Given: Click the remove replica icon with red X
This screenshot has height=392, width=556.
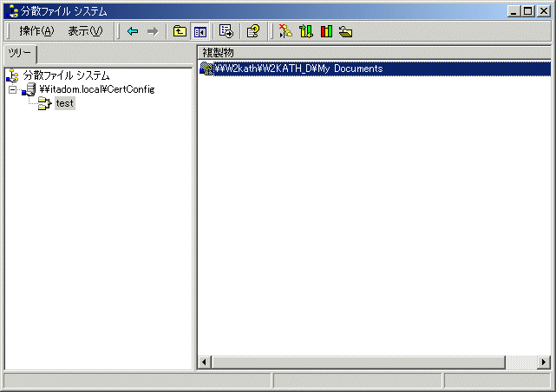Looking at the screenshot, I should [285, 31].
